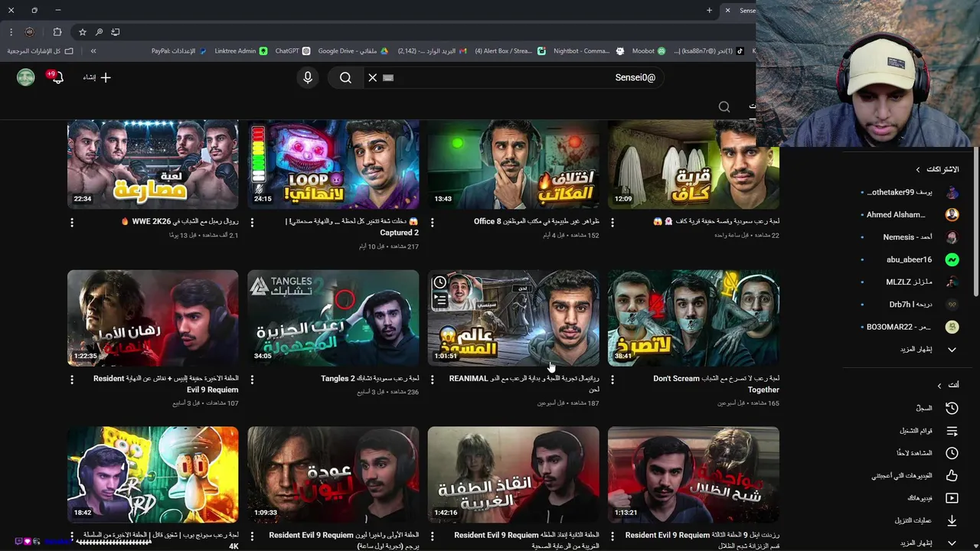The height and width of the screenshot is (551, 980).
Task: Go to the BO3OMAR22 subscription channel
Action: click(x=909, y=327)
